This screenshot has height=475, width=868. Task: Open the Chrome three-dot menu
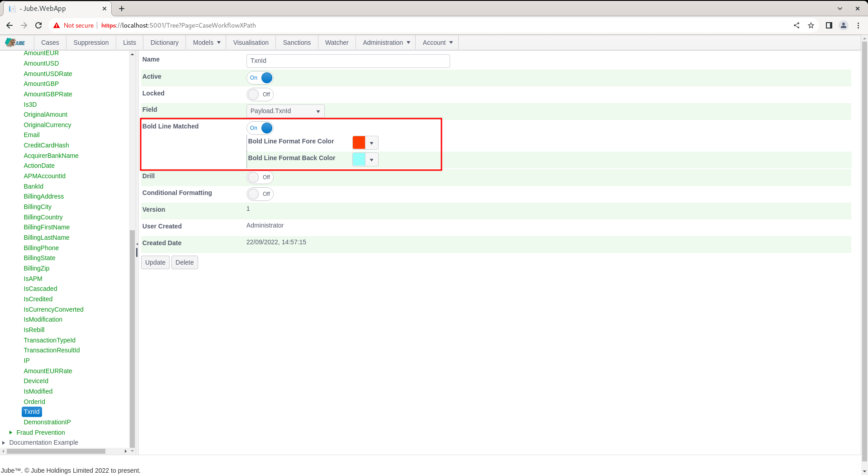click(858, 25)
